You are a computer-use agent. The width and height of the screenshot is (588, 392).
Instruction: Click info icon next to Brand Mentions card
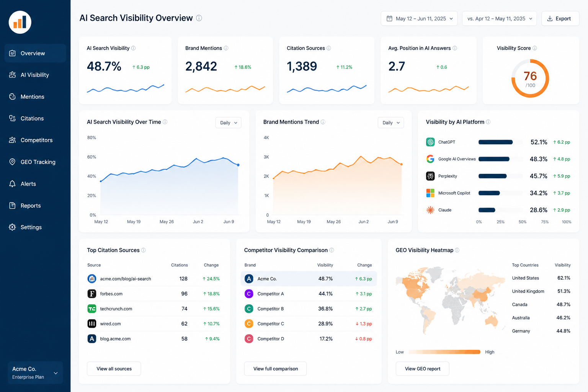pos(226,48)
